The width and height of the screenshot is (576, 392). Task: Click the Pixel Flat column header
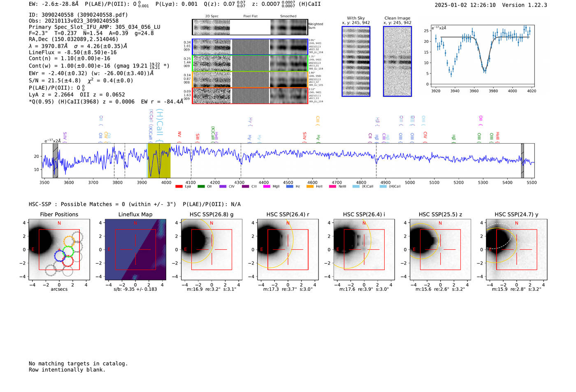click(x=250, y=16)
